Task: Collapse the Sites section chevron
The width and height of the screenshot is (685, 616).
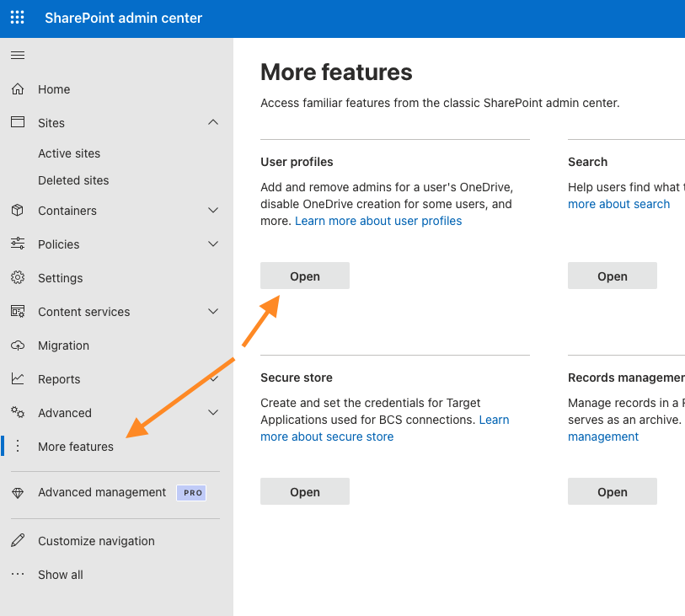Action: 213,122
